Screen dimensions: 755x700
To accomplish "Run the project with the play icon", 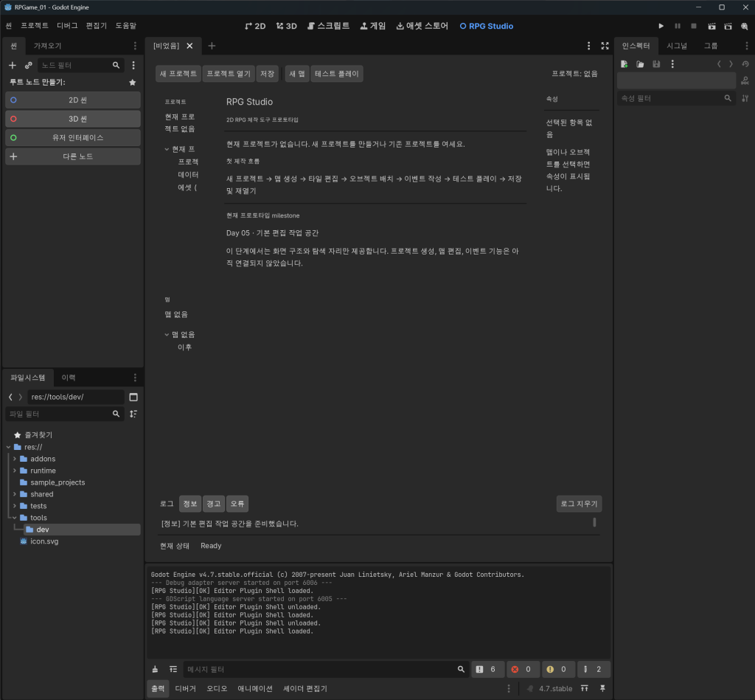I will pos(661,26).
